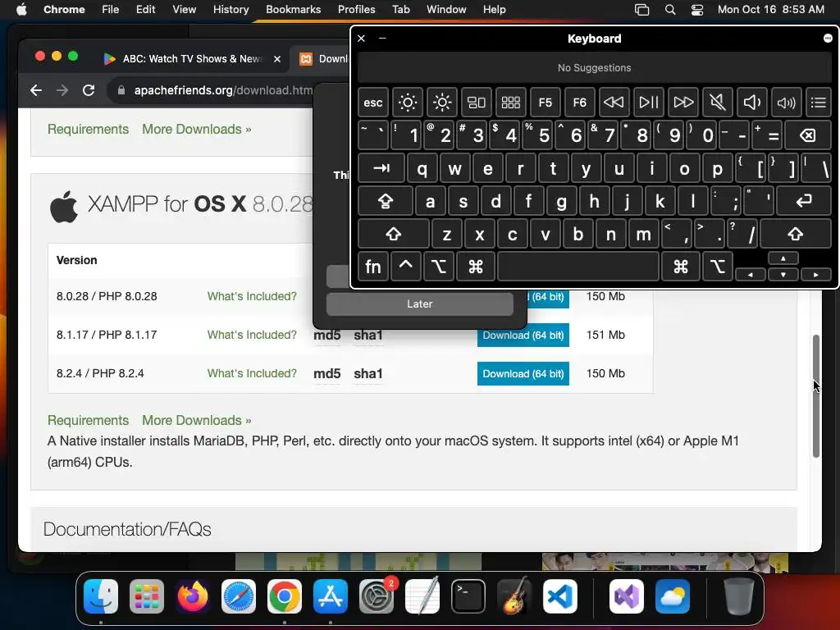840x630 pixels.
Task: Toggle the right command key
Action: (x=680, y=267)
